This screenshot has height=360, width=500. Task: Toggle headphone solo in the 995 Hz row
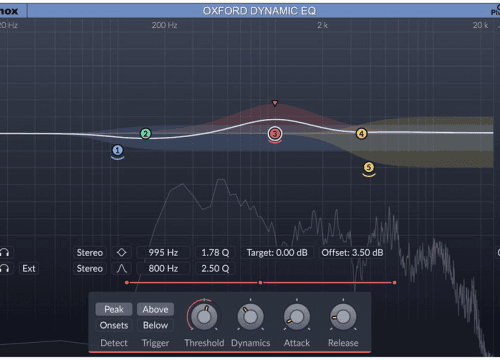[4, 253]
